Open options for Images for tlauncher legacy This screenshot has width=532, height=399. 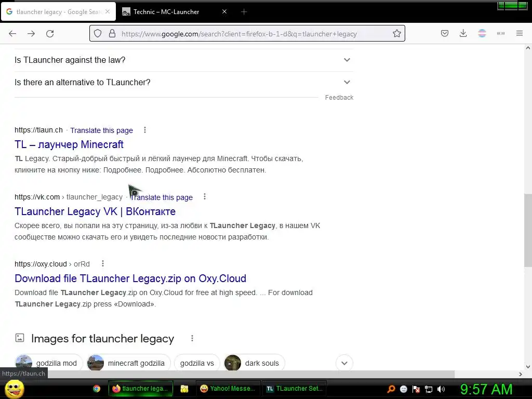pyautogui.click(x=192, y=338)
